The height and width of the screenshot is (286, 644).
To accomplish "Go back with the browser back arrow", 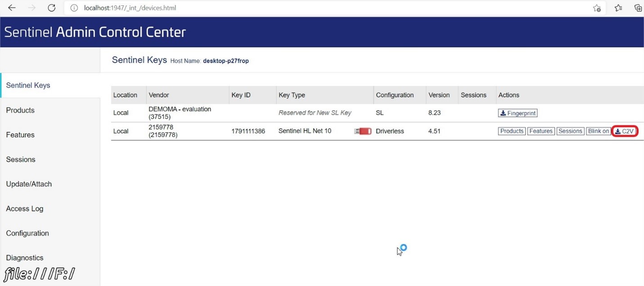I will click(x=12, y=8).
